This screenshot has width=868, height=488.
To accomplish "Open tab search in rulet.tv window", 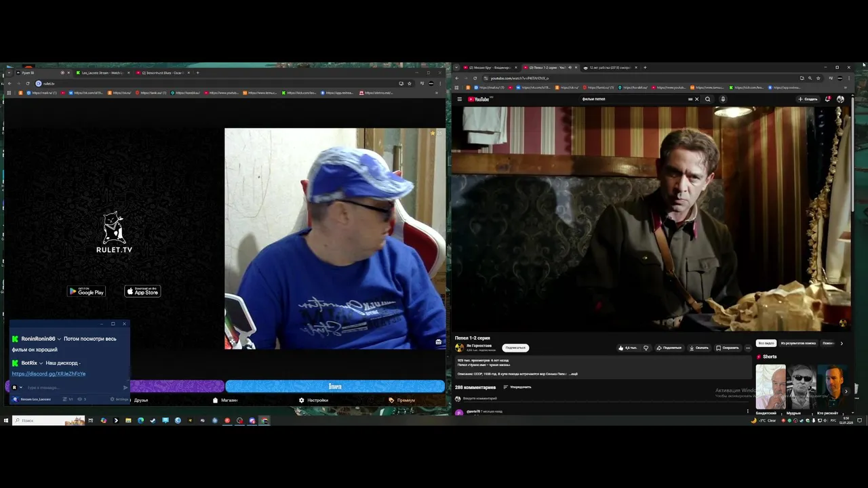I will 8,73.
